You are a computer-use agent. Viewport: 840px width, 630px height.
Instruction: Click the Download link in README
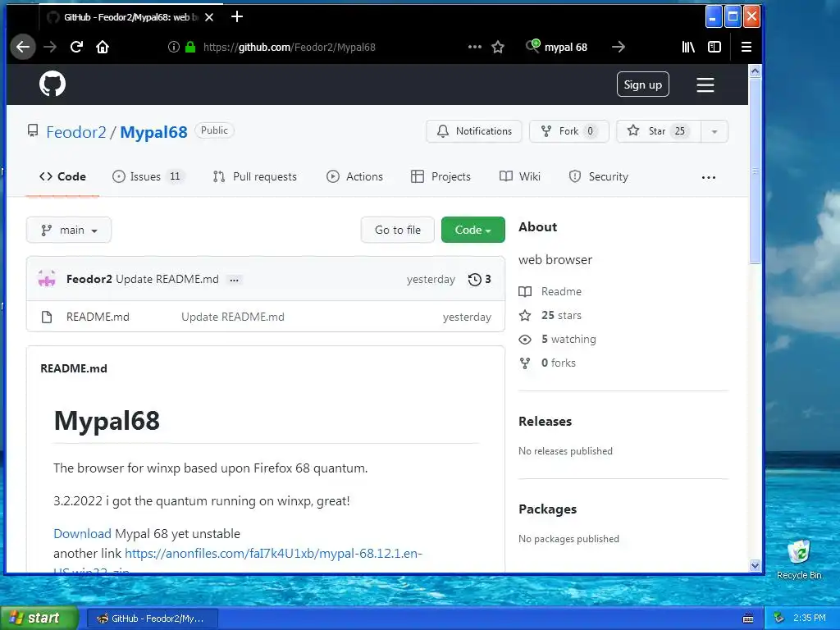(x=82, y=533)
